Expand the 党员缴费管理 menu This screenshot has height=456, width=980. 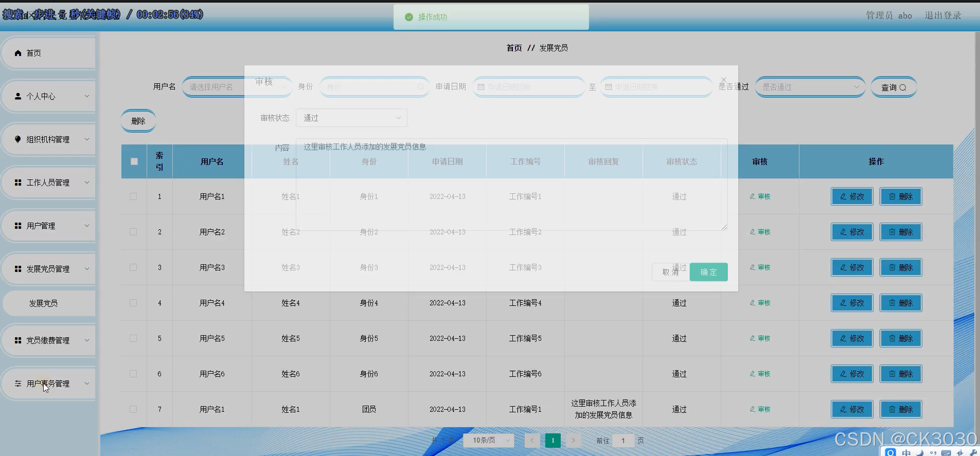tap(48, 340)
